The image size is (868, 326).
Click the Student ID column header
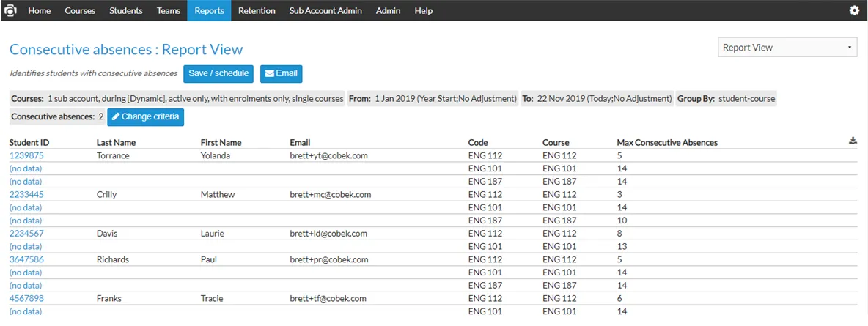coord(29,142)
